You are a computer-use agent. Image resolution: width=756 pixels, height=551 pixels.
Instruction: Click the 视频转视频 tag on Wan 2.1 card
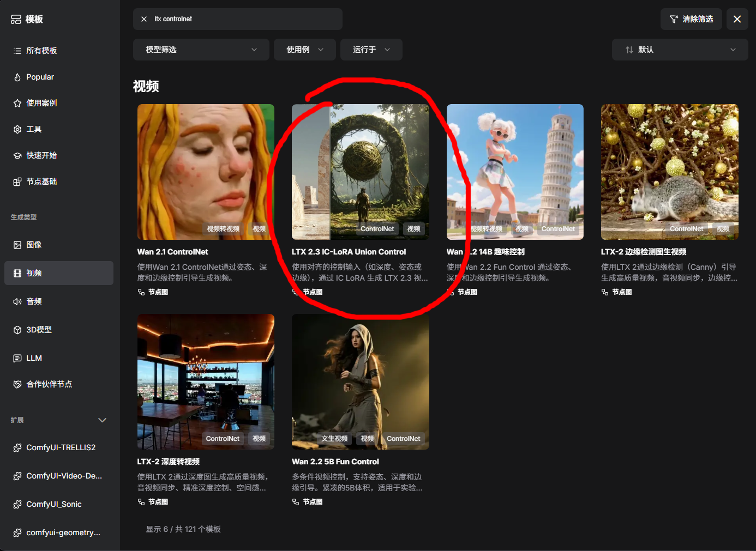tap(223, 229)
